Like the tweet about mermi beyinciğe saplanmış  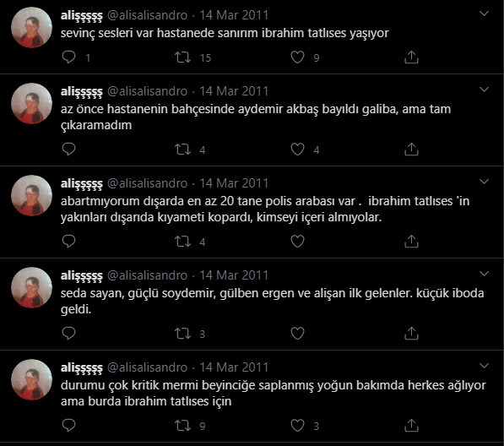point(297,425)
